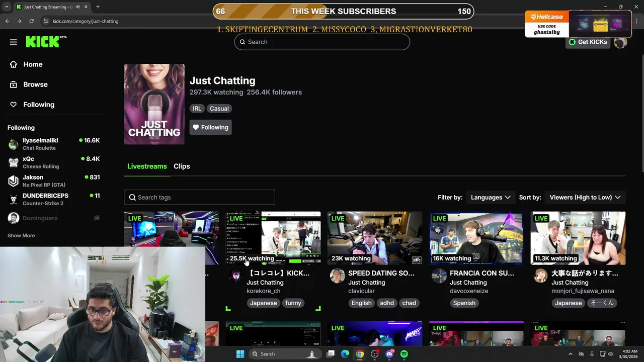Click the Windows taskbar Search box
The height and width of the screenshot is (362, 644).
tap(285, 354)
